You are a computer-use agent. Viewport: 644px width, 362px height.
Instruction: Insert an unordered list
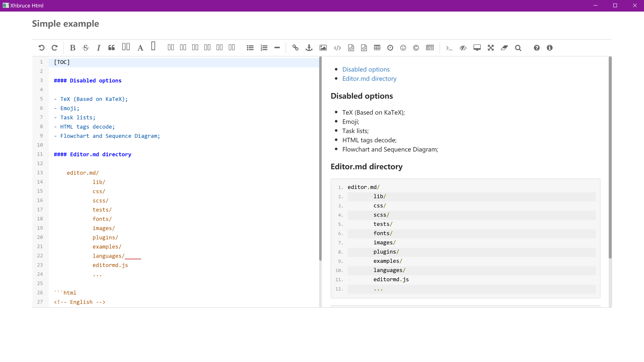pos(250,48)
